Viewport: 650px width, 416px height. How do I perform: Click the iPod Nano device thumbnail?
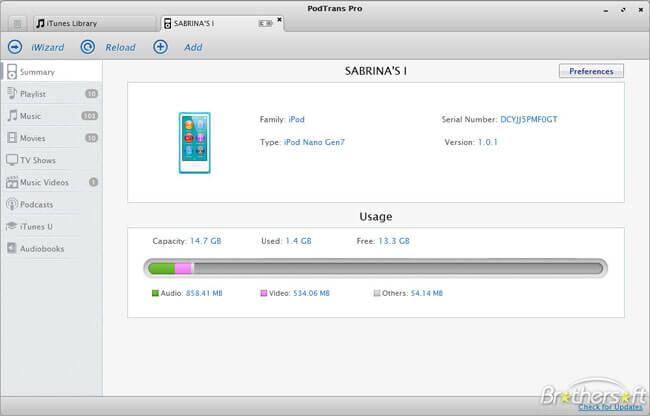[x=194, y=143]
